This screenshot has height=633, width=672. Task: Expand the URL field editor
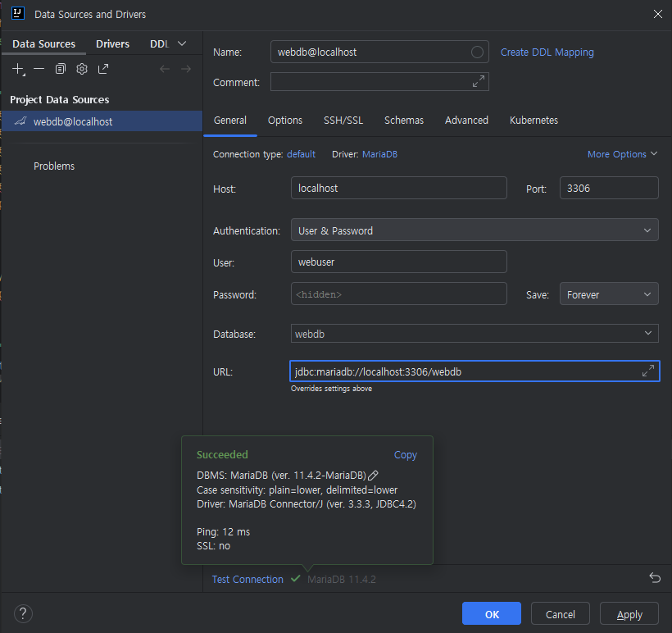pyautogui.click(x=648, y=371)
